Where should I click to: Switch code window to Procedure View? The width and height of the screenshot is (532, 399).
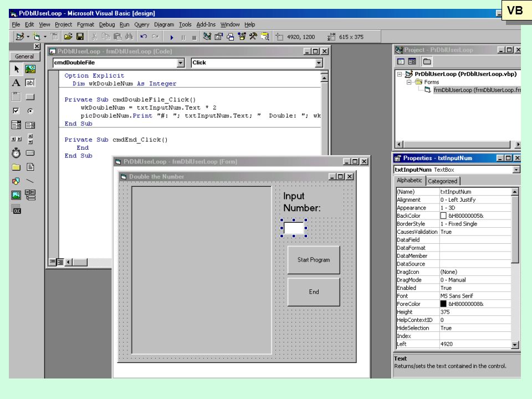coord(52,262)
